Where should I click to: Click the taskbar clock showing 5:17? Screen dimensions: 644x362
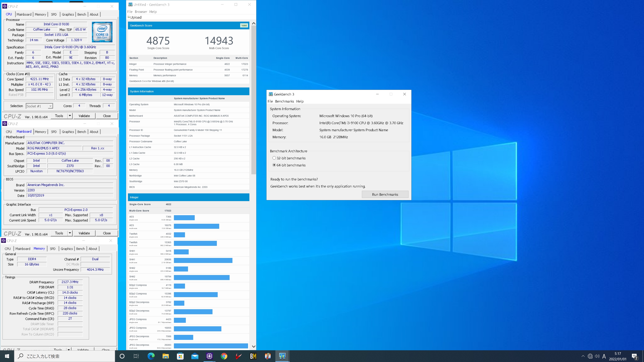coord(618,356)
